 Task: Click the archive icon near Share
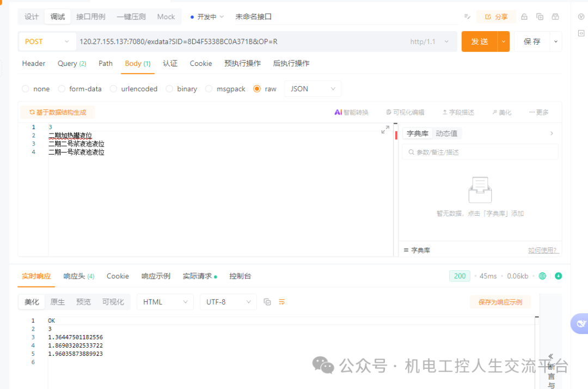tap(555, 16)
